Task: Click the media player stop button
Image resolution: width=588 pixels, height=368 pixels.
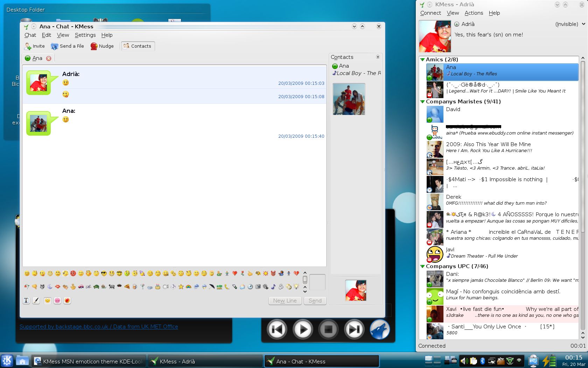Action: (328, 329)
